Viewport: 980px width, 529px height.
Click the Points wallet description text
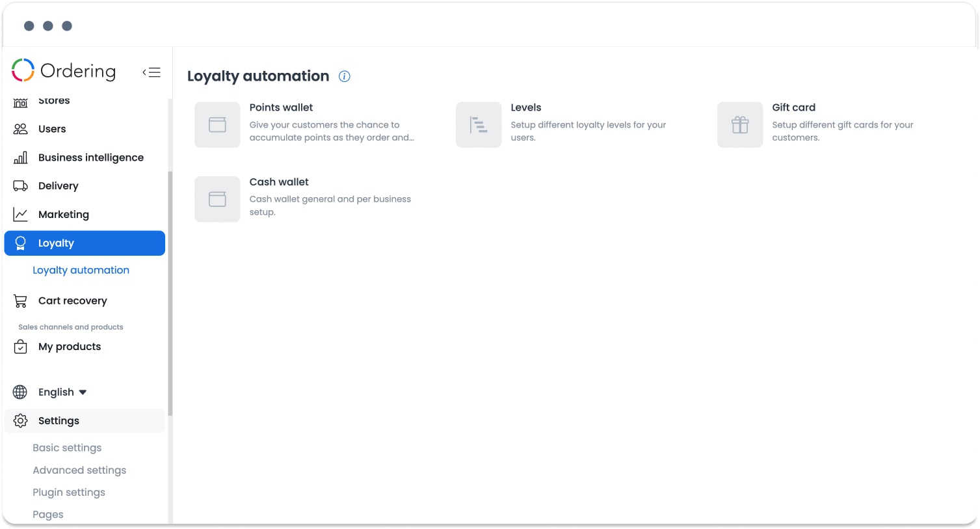point(332,131)
